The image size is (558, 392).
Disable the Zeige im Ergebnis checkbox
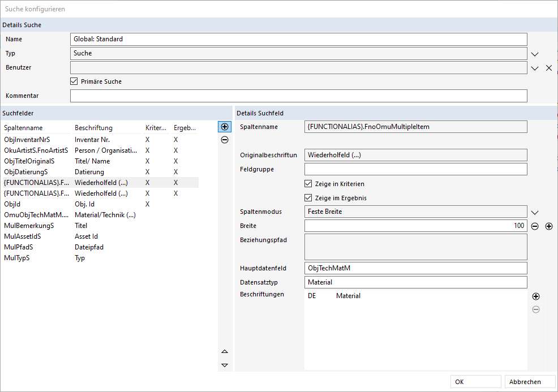[x=308, y=198]
